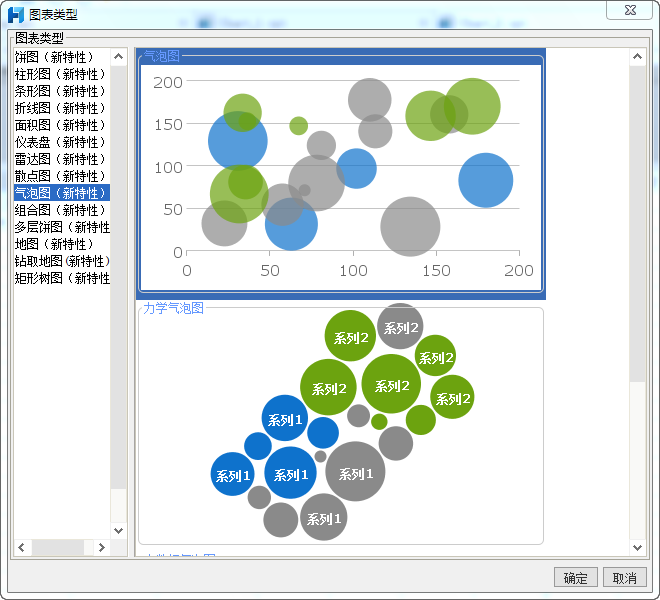
Task: Click the preview pane scroll-down arrow
Action: 637,547
